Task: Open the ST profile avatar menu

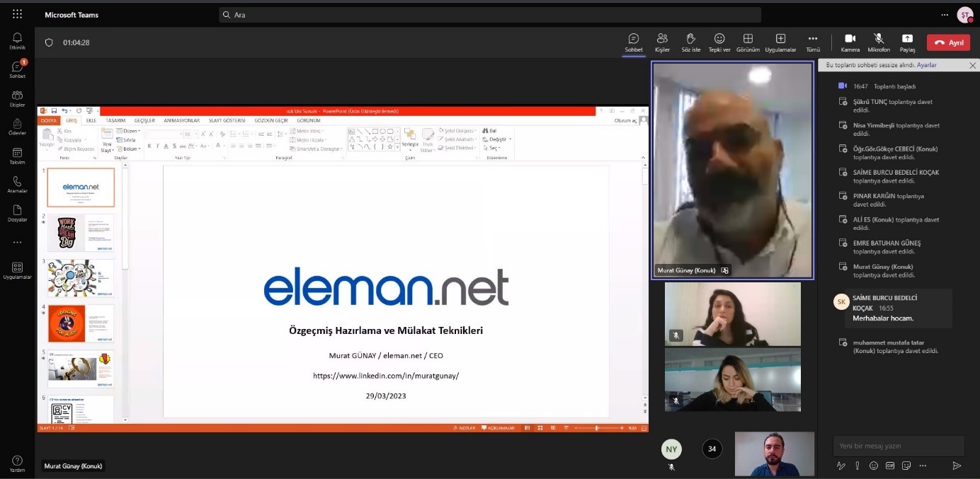Action: pyautogui.click(x=964, y=15)
